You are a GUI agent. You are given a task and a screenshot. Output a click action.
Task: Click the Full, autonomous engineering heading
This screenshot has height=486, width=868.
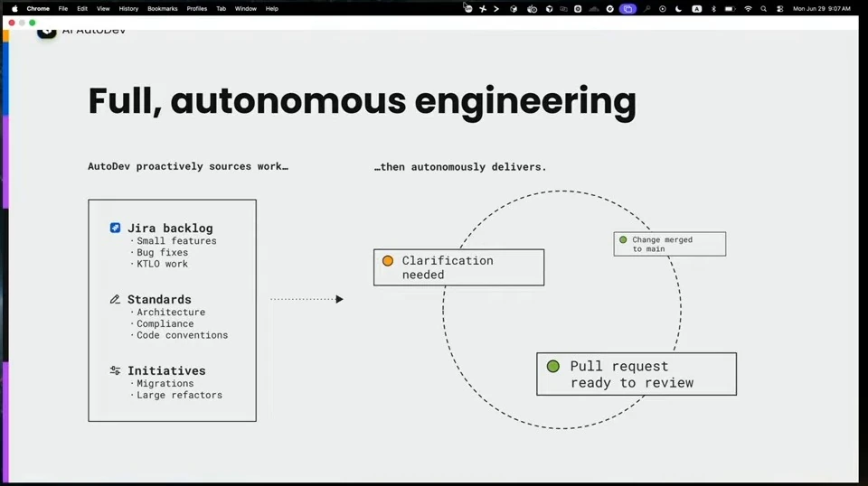[x=362, y=102]
